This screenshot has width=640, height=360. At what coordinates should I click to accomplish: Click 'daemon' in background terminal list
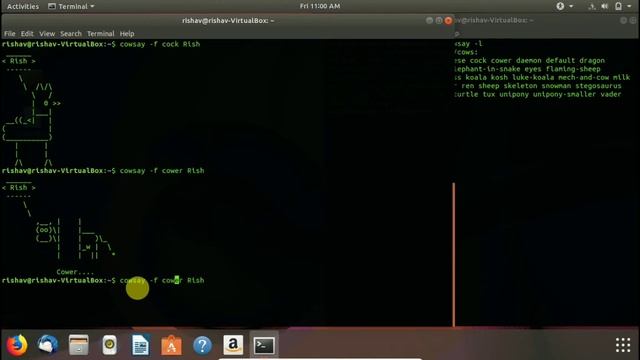(528, 60)
